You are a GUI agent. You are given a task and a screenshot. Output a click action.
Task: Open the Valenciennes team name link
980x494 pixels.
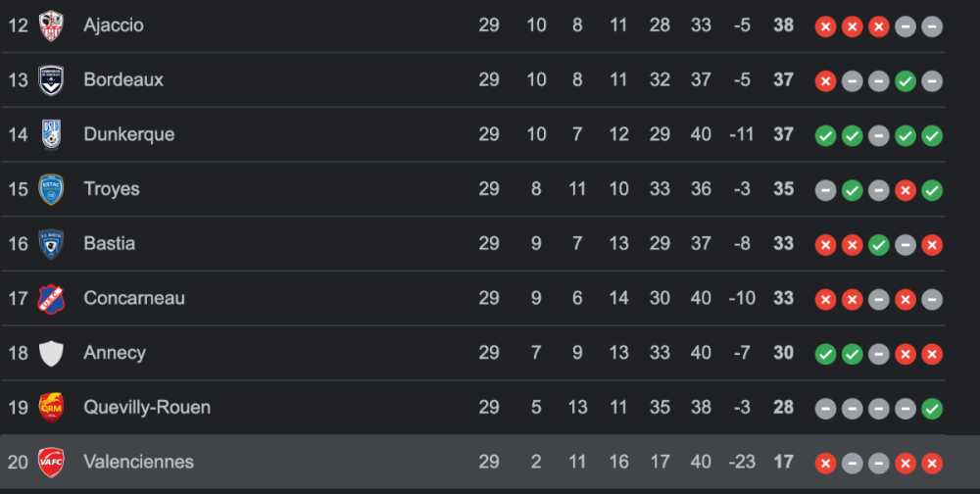pos(139,462)
